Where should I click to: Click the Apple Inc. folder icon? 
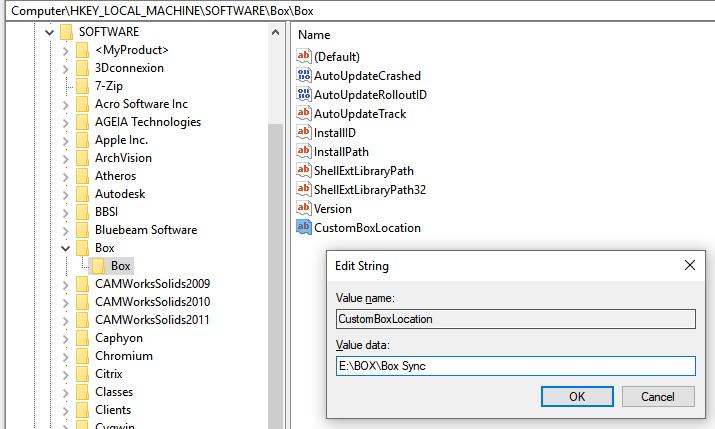[83, 140]
